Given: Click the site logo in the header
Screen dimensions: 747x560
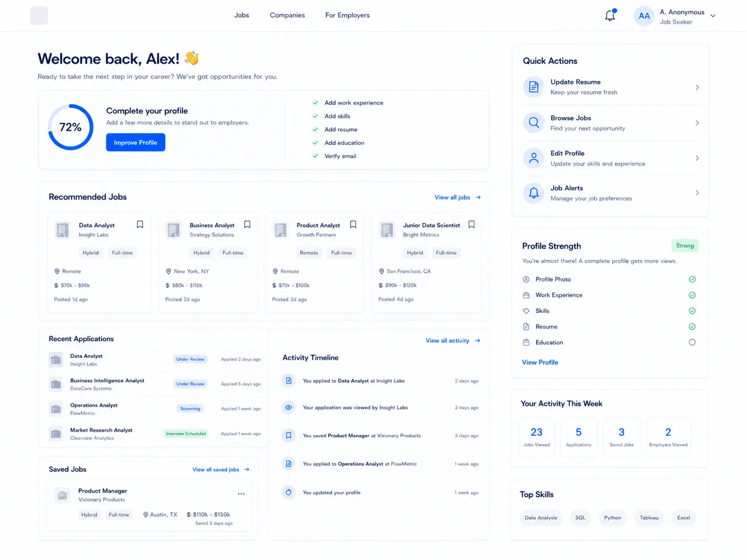Looking at the screenshot, I should coord(39,15).
